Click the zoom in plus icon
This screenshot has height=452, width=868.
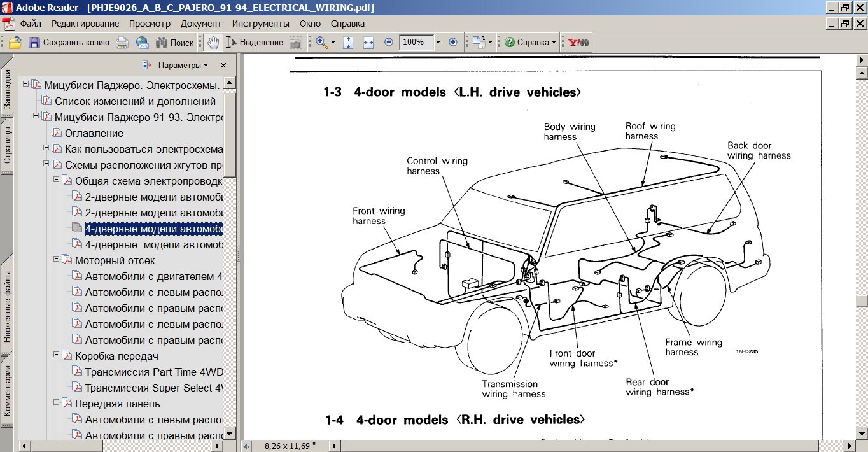click(x=453, y=43)
